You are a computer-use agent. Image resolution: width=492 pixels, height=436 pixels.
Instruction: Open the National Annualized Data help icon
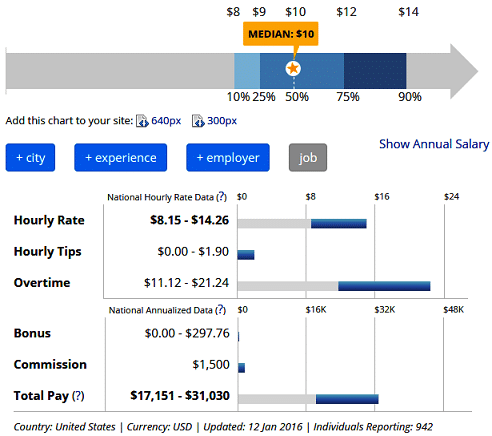221,310
